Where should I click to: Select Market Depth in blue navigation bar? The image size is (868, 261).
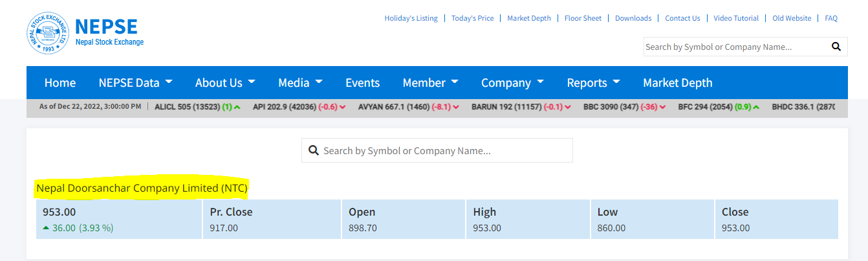click(677, 83)
